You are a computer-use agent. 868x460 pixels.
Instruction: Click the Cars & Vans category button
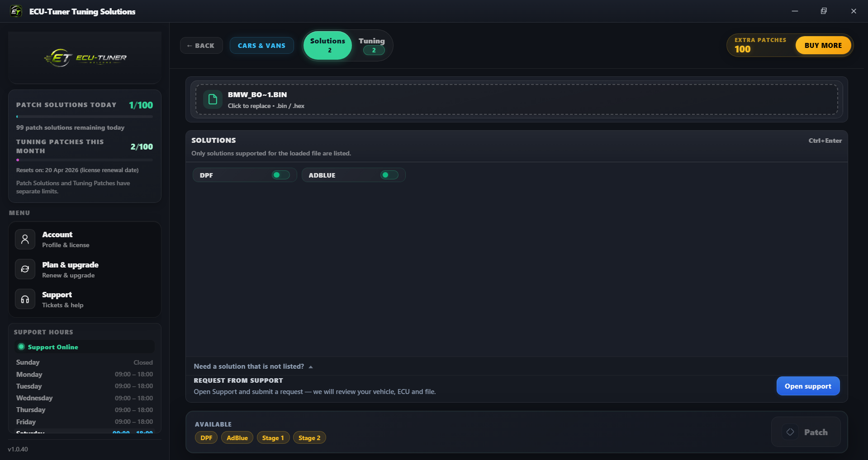[261, 46]
